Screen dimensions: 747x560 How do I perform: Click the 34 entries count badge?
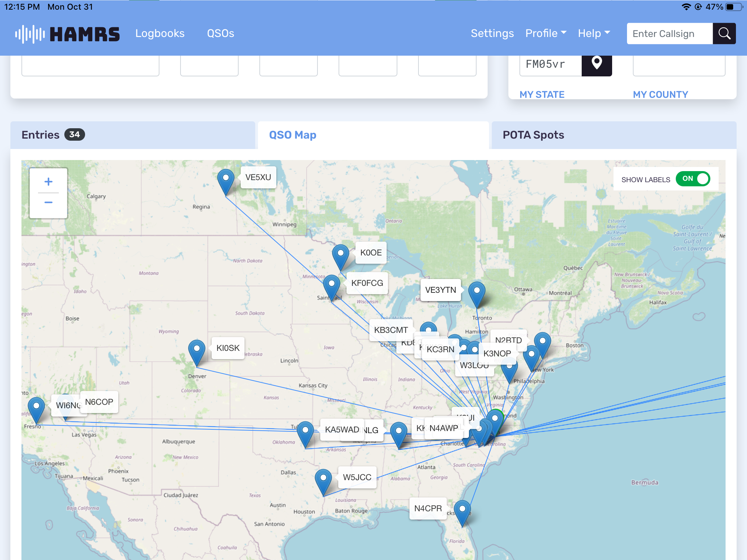click(74, 134)
